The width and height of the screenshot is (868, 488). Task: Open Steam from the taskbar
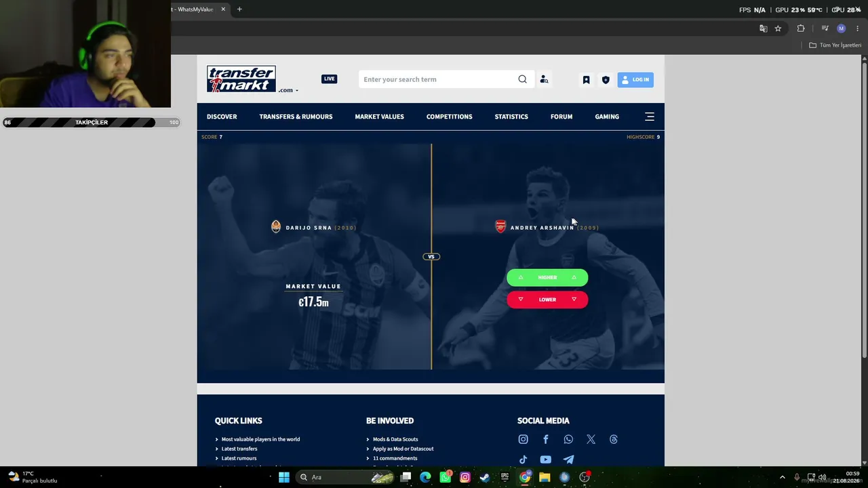[x=484, y=477]
